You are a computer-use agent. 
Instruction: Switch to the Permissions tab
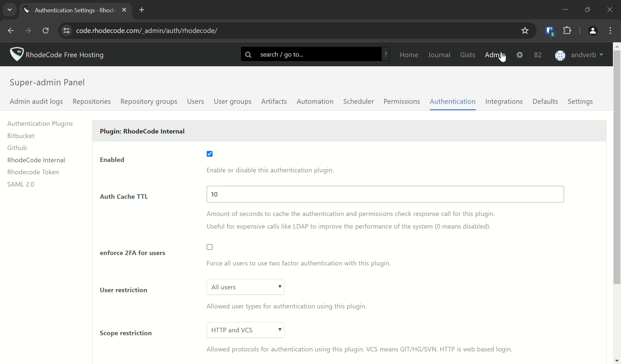point(402,102)
